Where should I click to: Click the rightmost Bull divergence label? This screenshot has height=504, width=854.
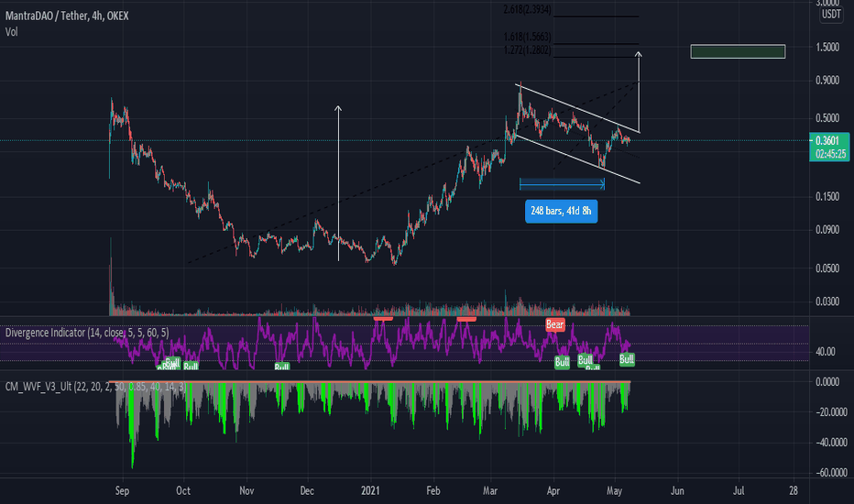pos(627,359)
